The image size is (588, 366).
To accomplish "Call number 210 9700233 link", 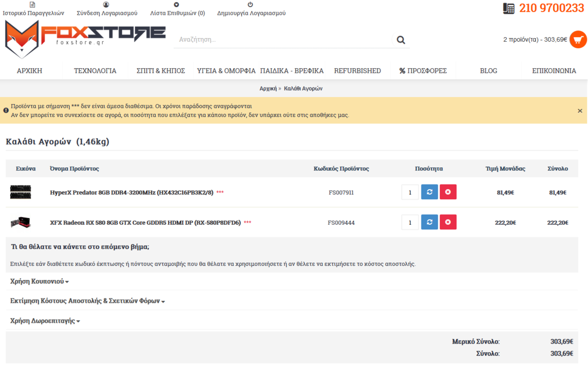I will [551, 8].
